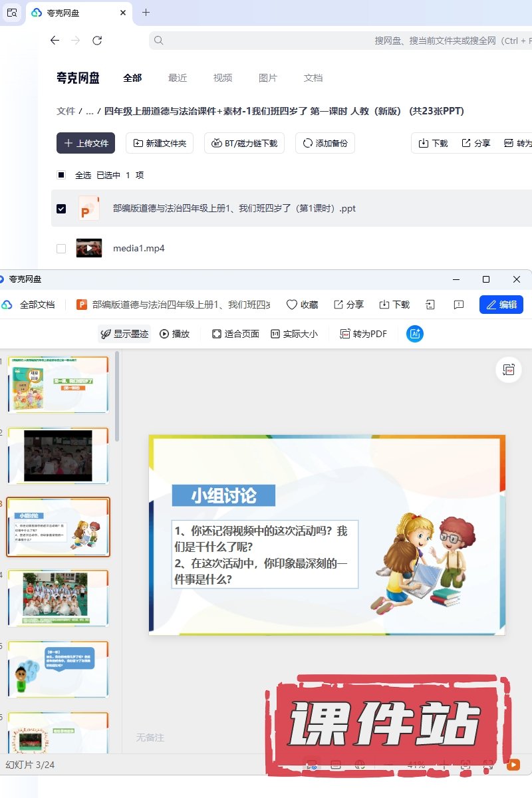532x798 pixels.
Task: Click the orange slideshow play icon in status bar
Action: tap(513, 765)
